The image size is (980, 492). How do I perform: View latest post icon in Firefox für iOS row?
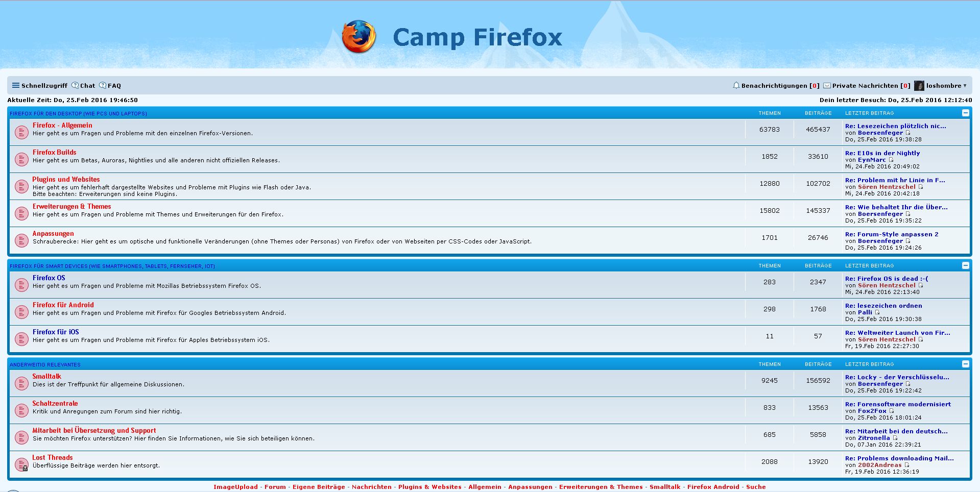coord(920,339)
